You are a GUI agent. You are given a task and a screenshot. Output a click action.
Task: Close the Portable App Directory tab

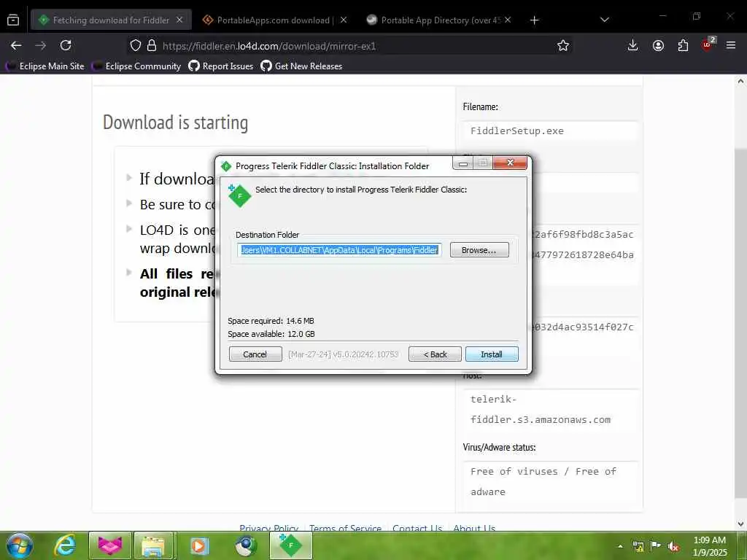pos(508,20)
